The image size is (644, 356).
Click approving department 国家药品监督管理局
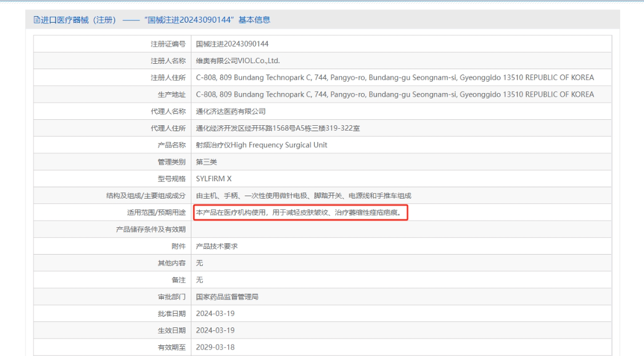point(227,296)
